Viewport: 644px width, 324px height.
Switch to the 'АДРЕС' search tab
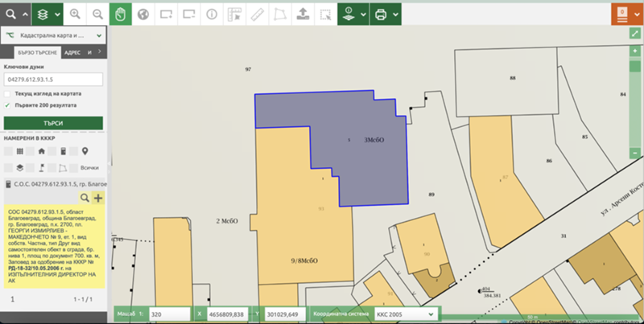[72, 52]
